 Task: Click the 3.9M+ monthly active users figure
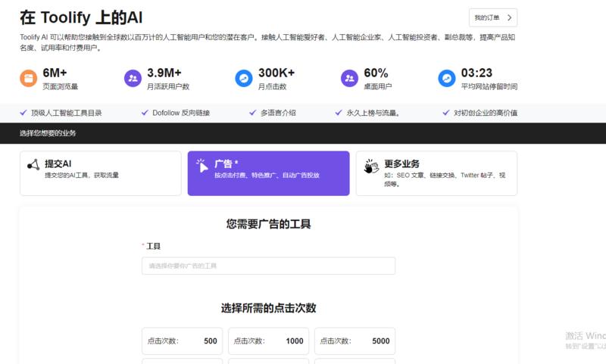164,73
